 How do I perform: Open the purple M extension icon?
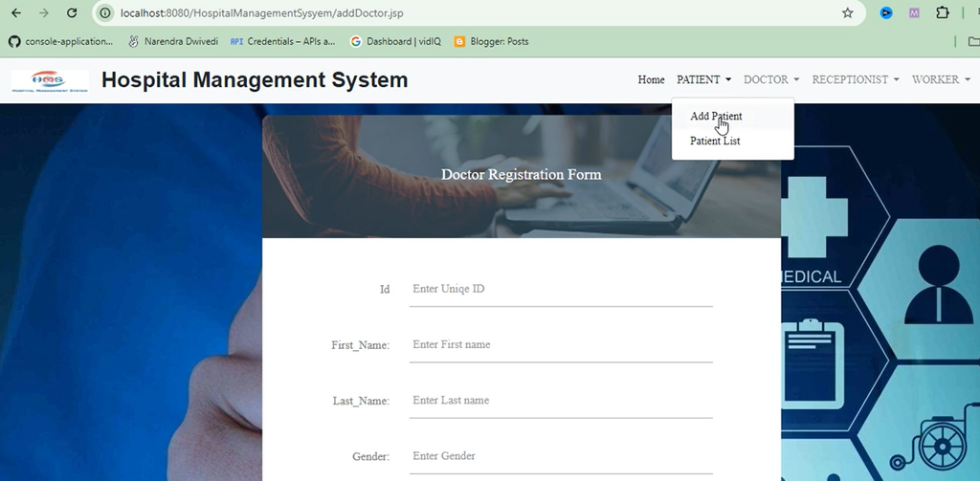click(x=914, y=12)
